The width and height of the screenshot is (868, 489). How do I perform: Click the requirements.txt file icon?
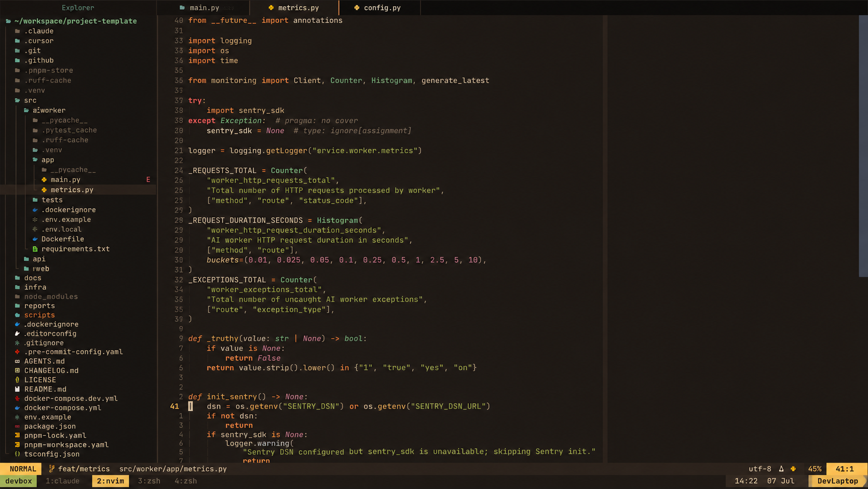click(35, 249)
